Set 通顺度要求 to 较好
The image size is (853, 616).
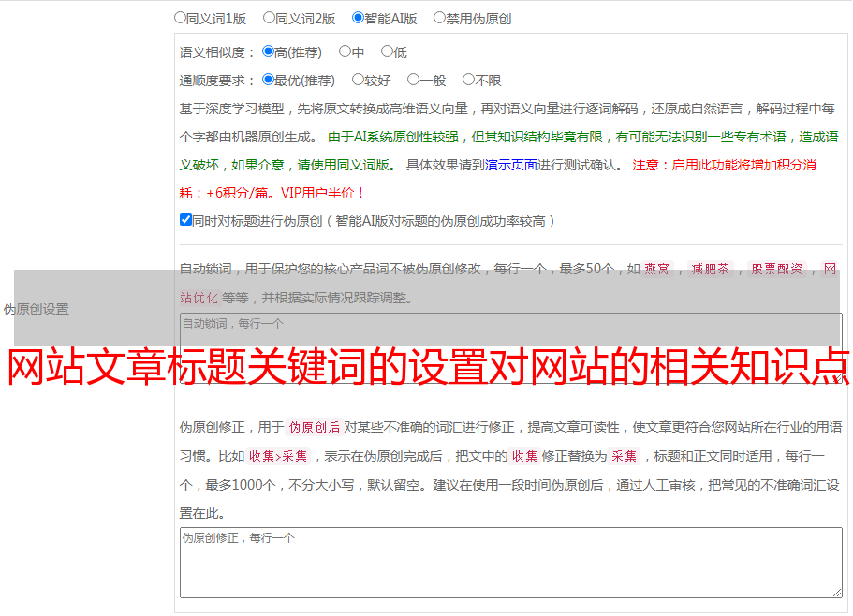[358, 80]
